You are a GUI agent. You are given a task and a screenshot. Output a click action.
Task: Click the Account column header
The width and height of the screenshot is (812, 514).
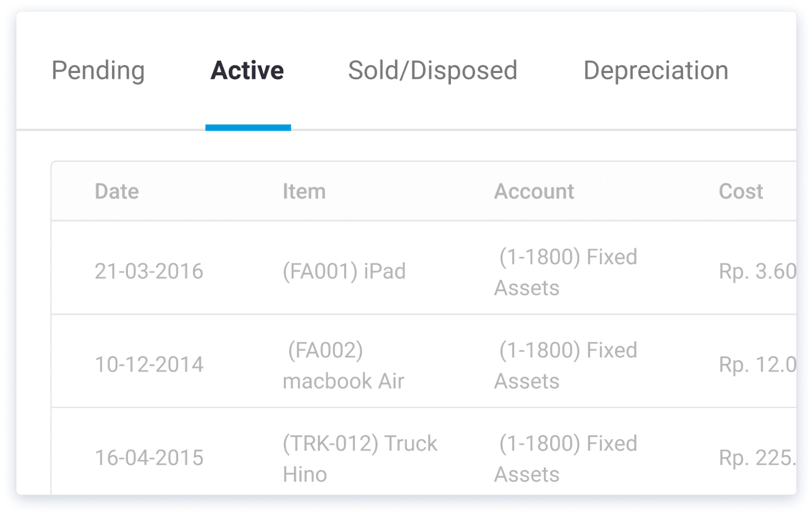[534, 191]
